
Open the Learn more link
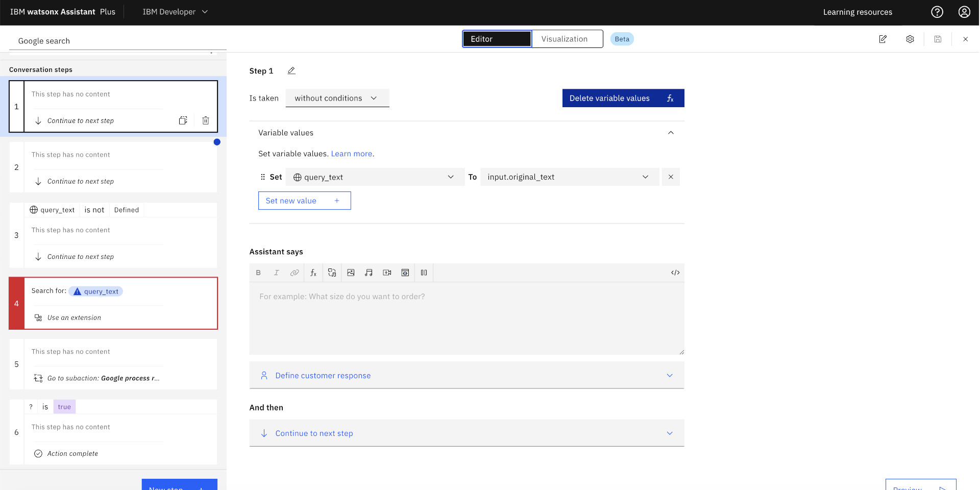pyautogui.click(x=351, y=154)
